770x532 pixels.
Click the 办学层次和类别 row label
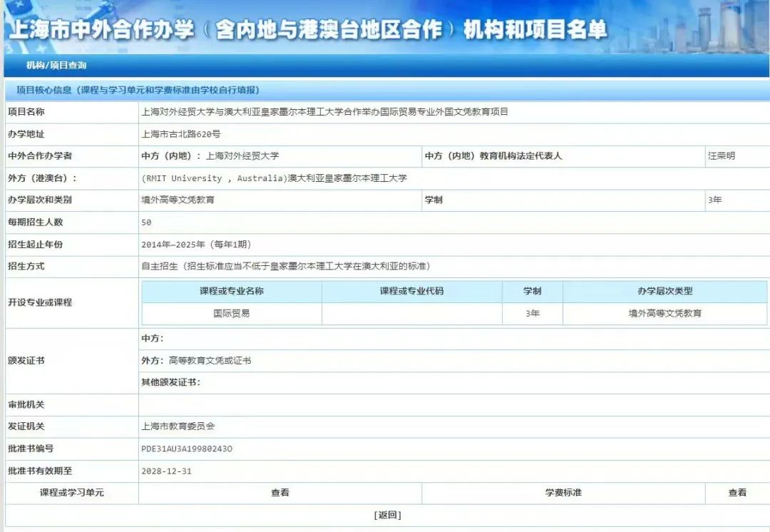point(40,200)
